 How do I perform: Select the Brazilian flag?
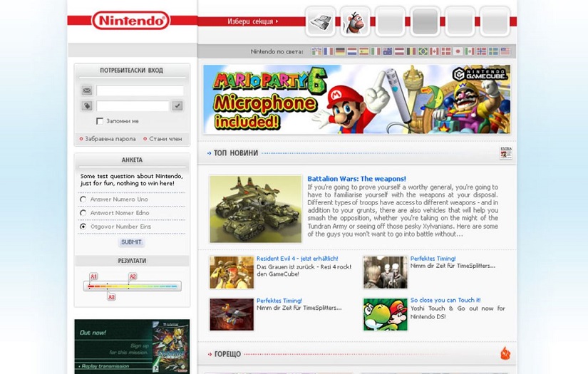pos(423,51)
